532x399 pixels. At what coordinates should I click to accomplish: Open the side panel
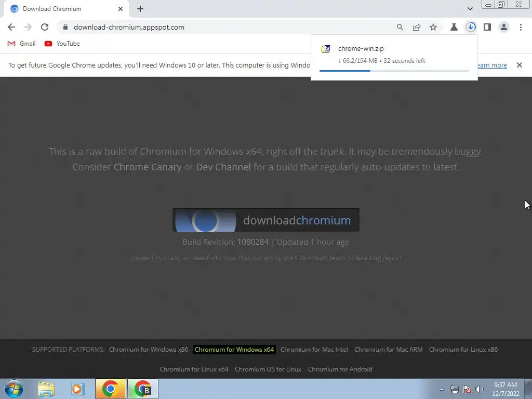[x=487, y=27]
